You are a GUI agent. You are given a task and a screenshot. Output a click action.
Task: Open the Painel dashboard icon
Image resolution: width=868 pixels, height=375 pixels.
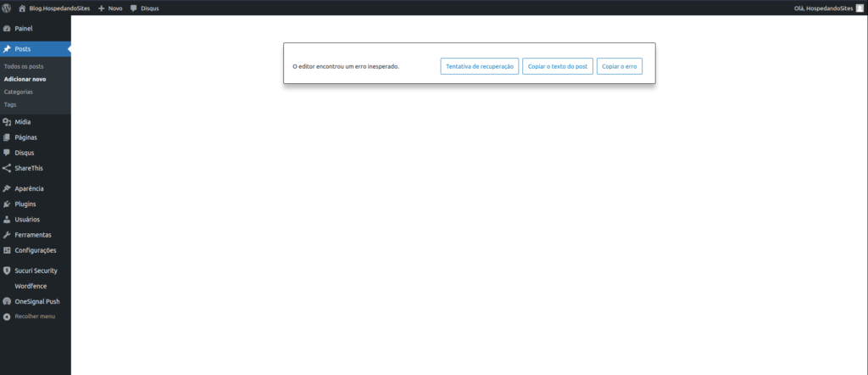point(7,29)
